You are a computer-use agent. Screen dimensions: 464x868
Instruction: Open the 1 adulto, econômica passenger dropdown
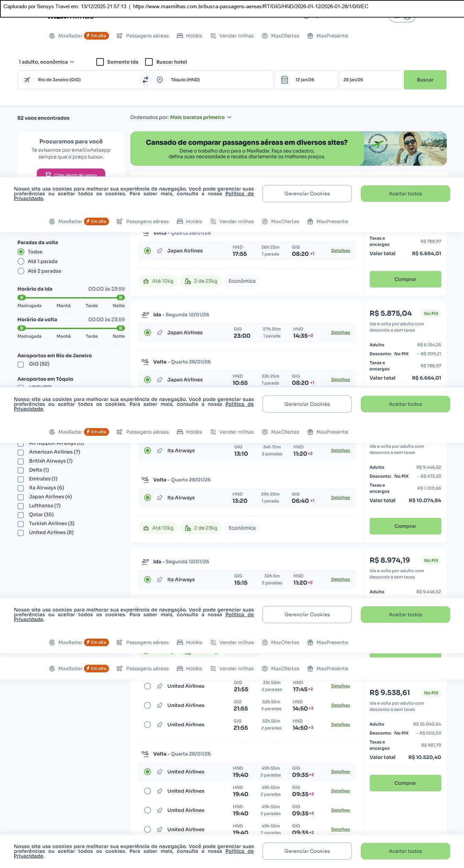(x=46, y=62)
